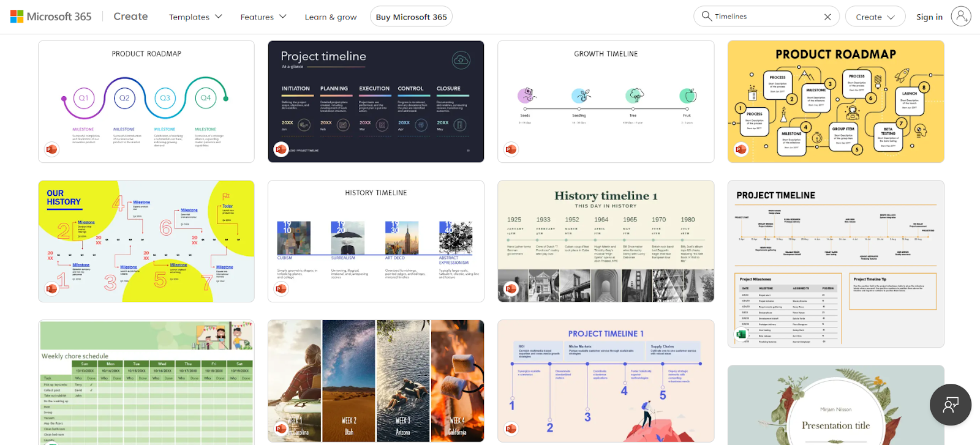Expand the Features menu
Image resolution: width=980 pixels, height=445 pixels.
[x=263, y=17]
